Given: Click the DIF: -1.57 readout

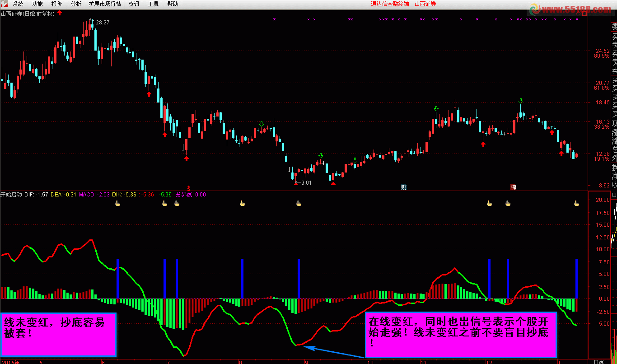Looking at the screenshot, I should (x=36, y=195).
